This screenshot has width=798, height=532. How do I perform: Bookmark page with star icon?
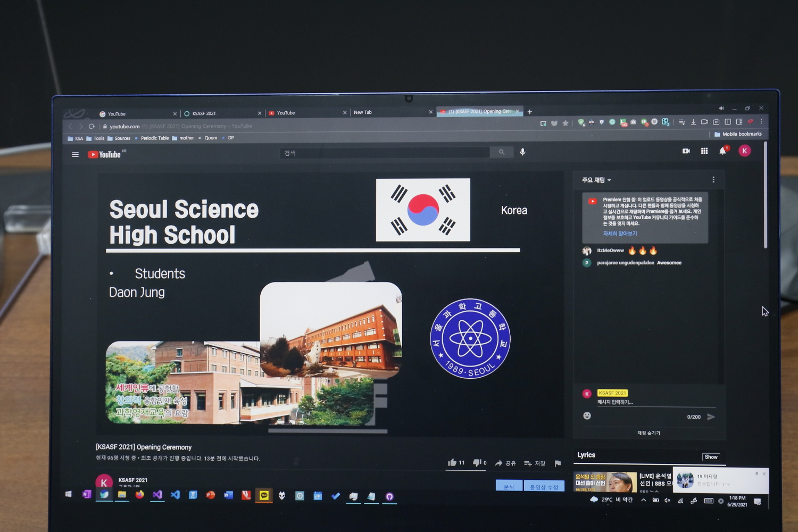(x=566, y=123)
